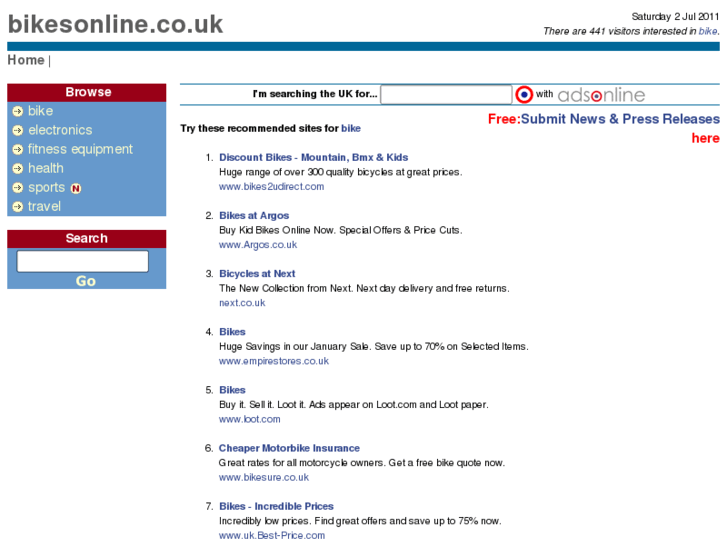
Task: Visit www.bikesure.co.uk link
Action: (x=264, y=477)
